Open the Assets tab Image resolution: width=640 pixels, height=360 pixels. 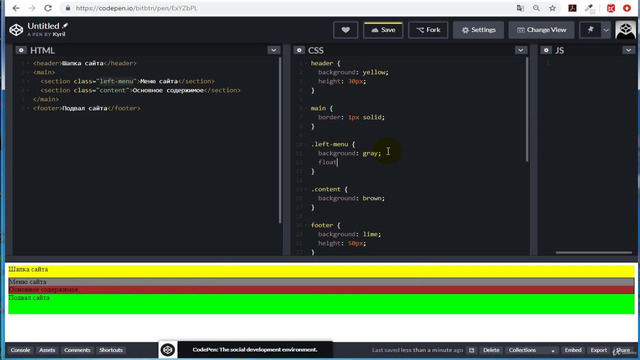(47, 350)
